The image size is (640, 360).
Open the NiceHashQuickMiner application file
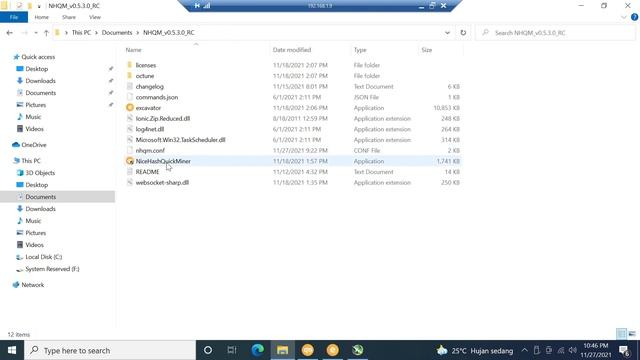point(163,161)
